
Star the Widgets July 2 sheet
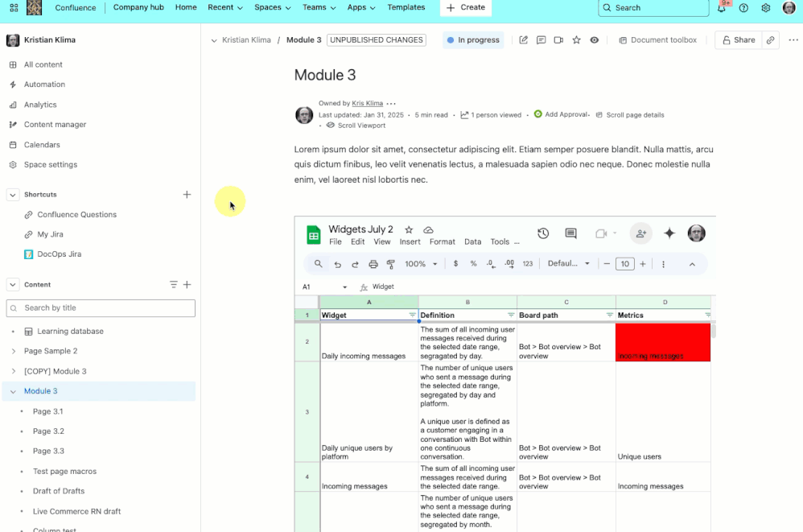[409, 230]
